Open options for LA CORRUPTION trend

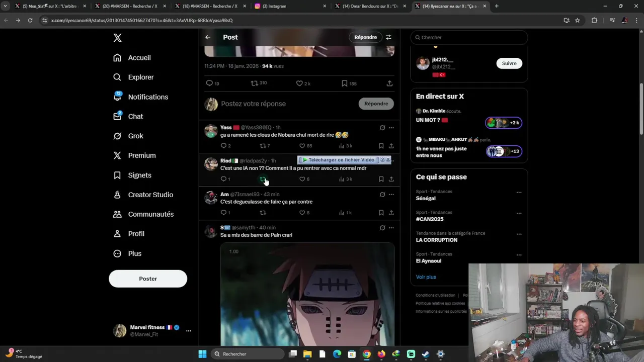tap(519, 234)
